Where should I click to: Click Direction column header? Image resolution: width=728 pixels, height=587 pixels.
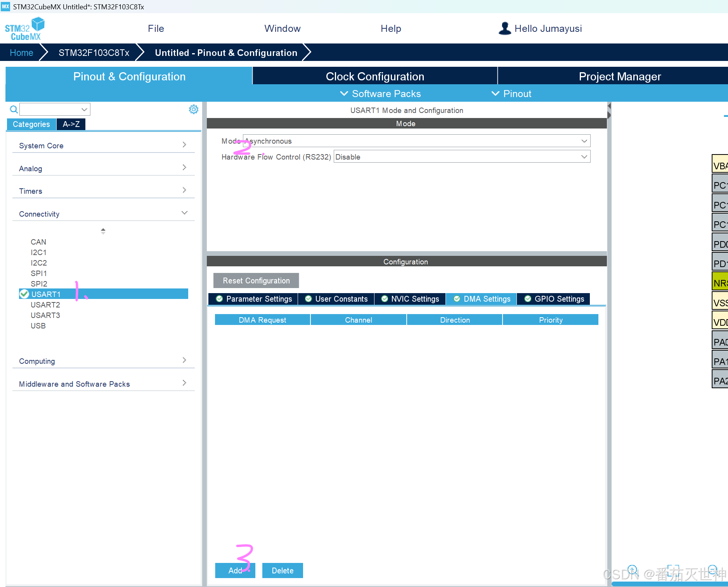tap(455, 320)
